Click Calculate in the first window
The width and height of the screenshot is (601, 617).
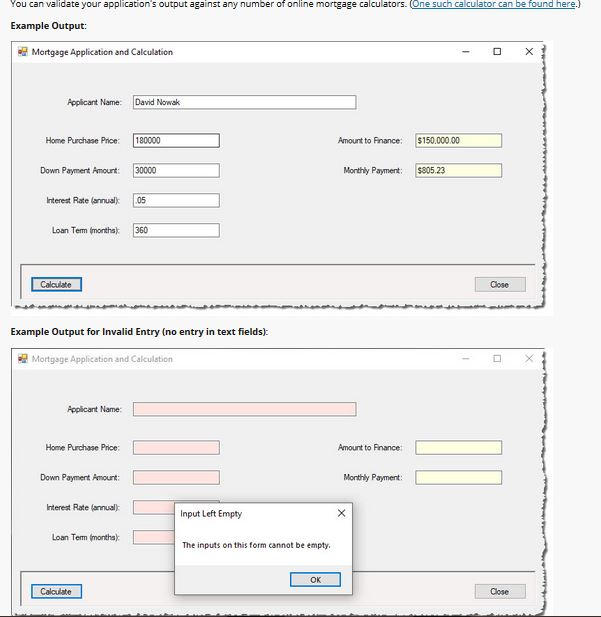tap(56, 284)
